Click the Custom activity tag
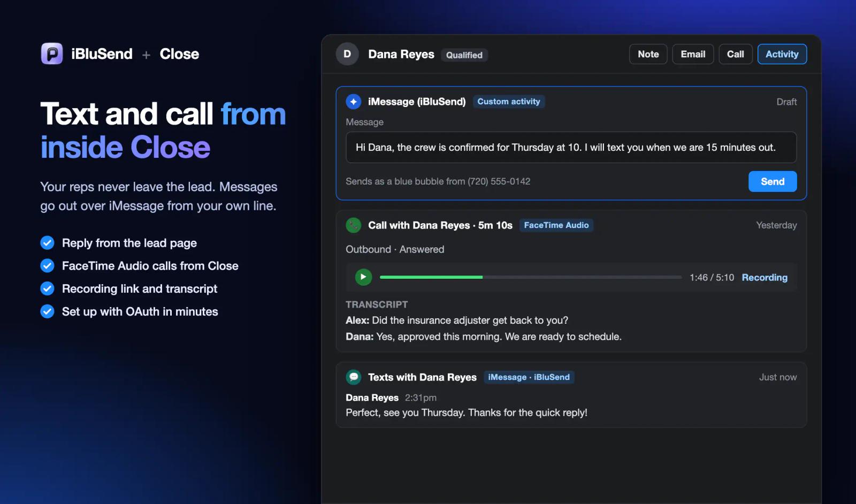 point(509,102)
